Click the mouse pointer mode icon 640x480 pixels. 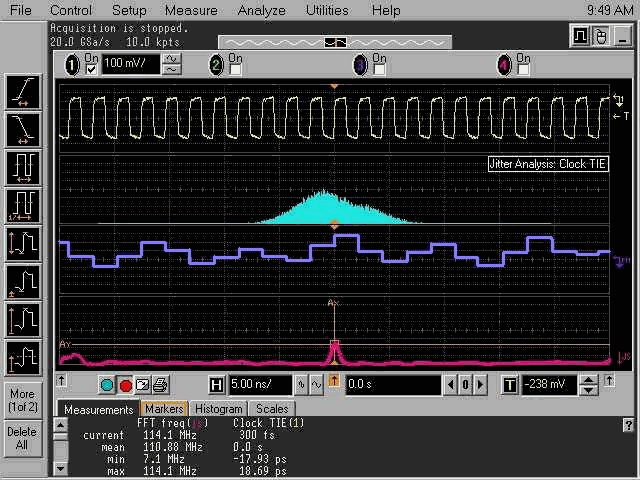tap(602, 37)
